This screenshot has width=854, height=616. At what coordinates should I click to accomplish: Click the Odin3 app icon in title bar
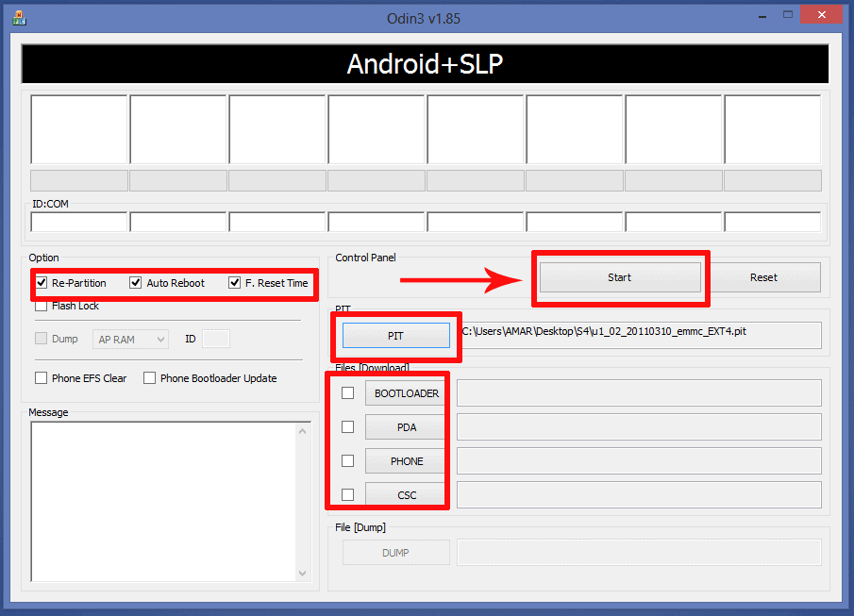19,18
